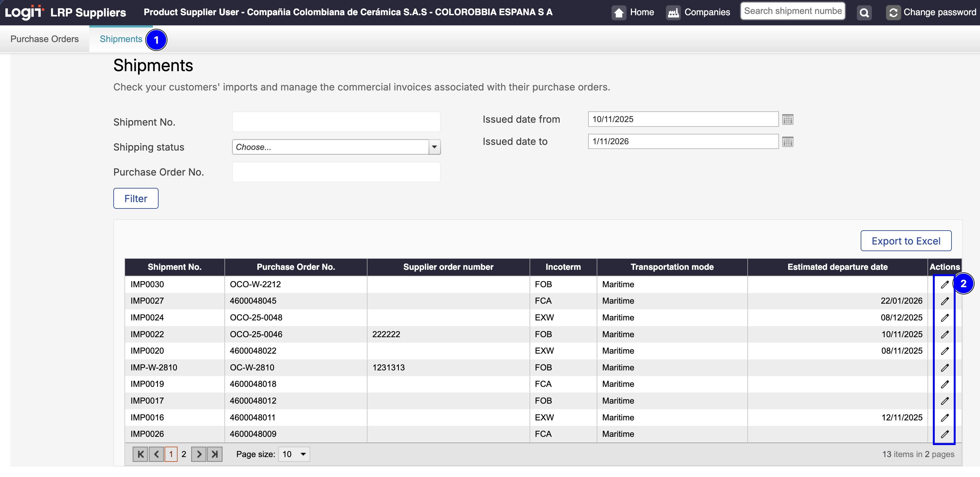The width and height of the screenshot is (980, 477).
Task: Go to next page arrow
Action: (198, 454)
